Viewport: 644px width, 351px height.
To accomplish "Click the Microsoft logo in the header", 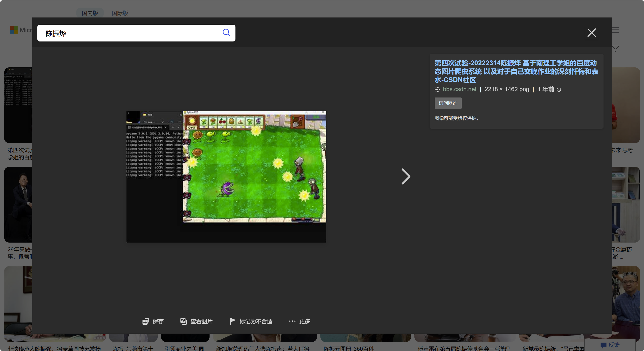I will 21,30.
